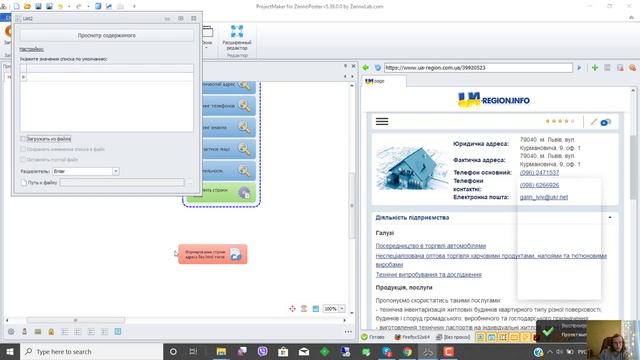Select the red Формирование строки action block
Screen dimensions: 640x360
coord(213,254)
